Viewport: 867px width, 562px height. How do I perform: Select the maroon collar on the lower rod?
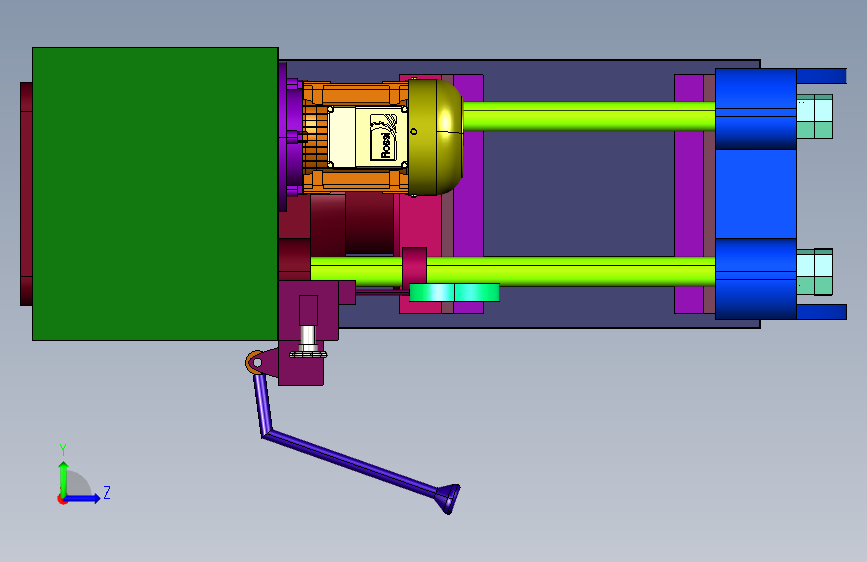414,268
